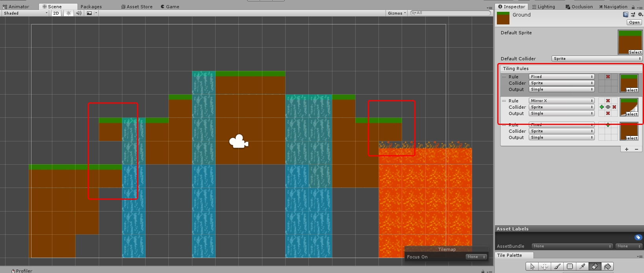Click the Ground asset icon thumbnail

(x=503, y=18)
